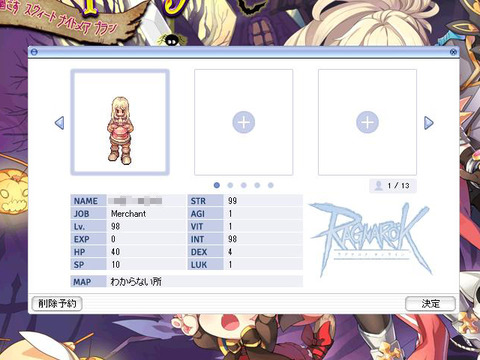Click the blurred NAME field value
The height and width of the screenshot is (360, 480).
(x=135, y=201)
